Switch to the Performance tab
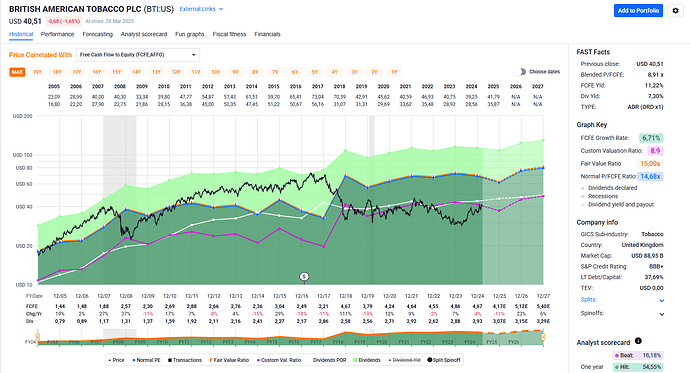690x373 pixels. [58, 34]
